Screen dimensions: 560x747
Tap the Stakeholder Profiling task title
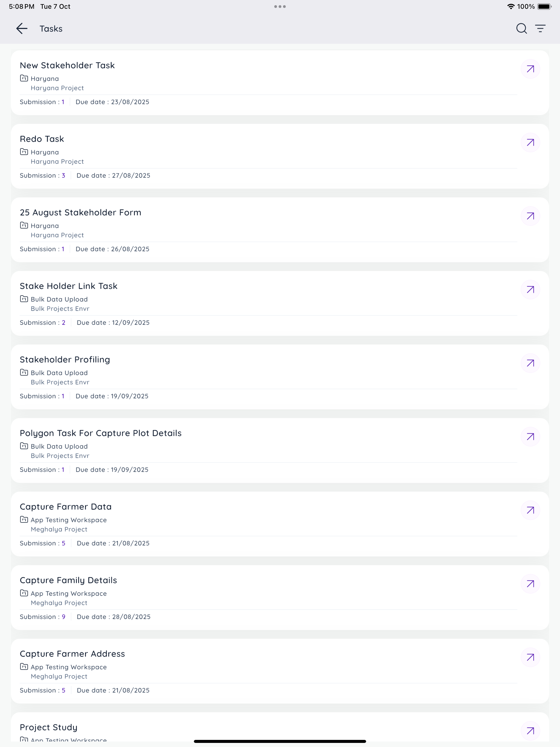pyautogui.click(x=65, y=360)
